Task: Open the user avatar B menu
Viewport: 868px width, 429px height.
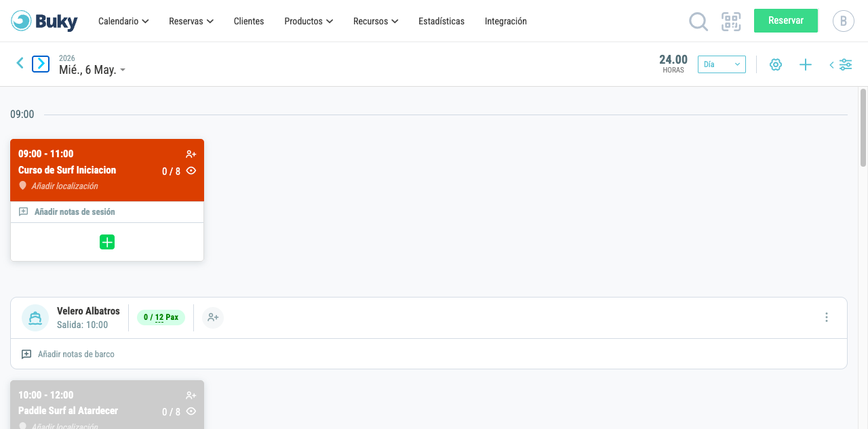Action: (844, 21)
